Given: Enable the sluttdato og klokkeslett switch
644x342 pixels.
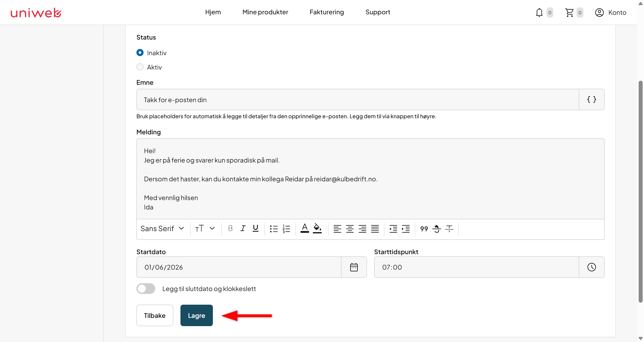Looking at the screenshot, I should [146, 289].
